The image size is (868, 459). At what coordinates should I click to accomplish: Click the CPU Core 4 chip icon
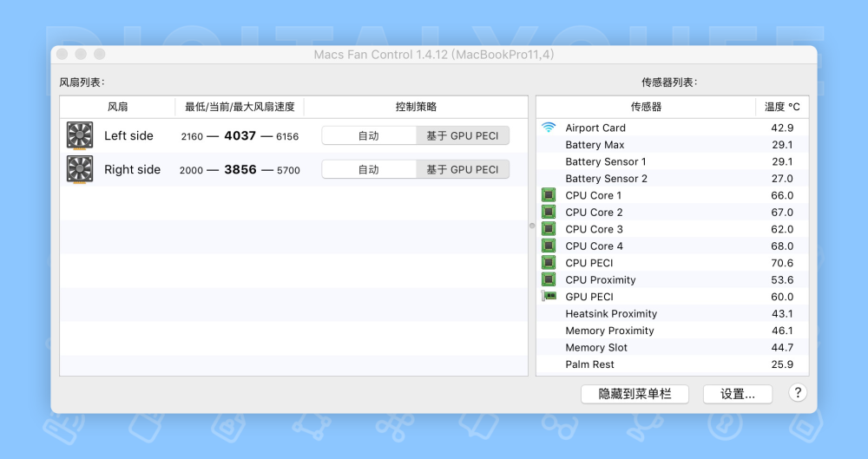point(548,246)
